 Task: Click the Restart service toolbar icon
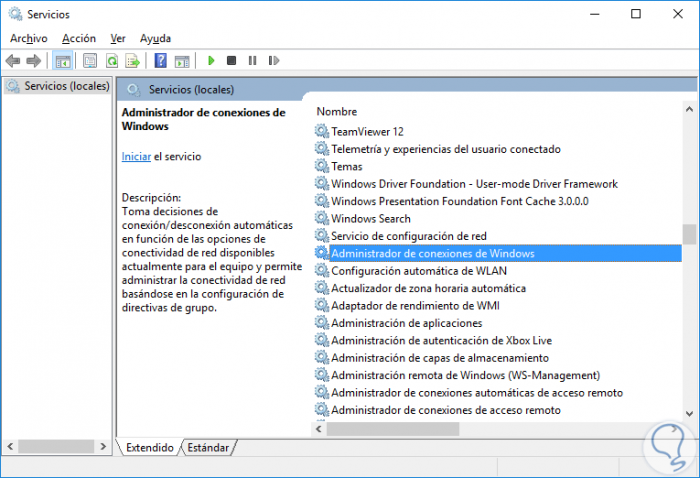(274, 60)
